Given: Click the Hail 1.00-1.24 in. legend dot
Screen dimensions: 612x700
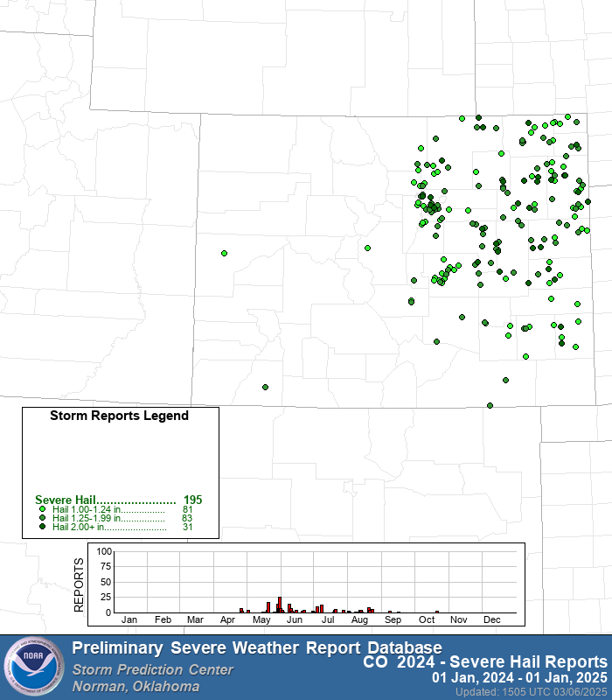Looking at the screenshot, I should 43,509.
